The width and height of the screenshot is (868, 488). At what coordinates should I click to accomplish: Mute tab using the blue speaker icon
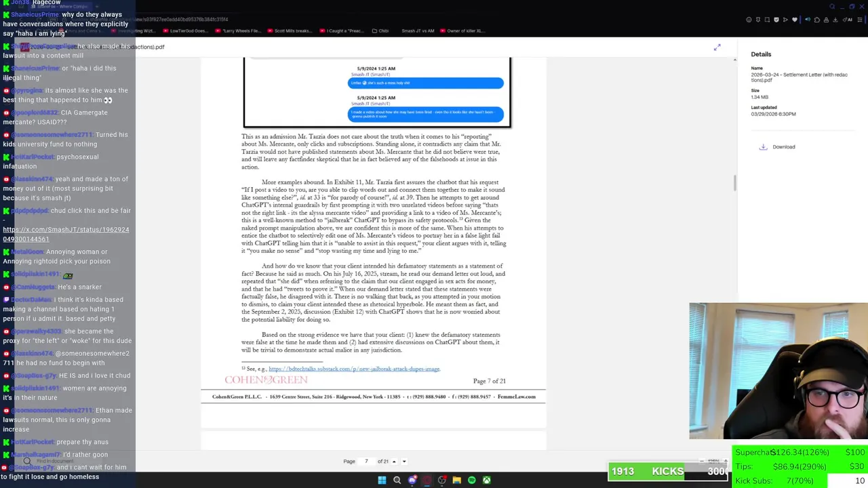pos(808,20)
